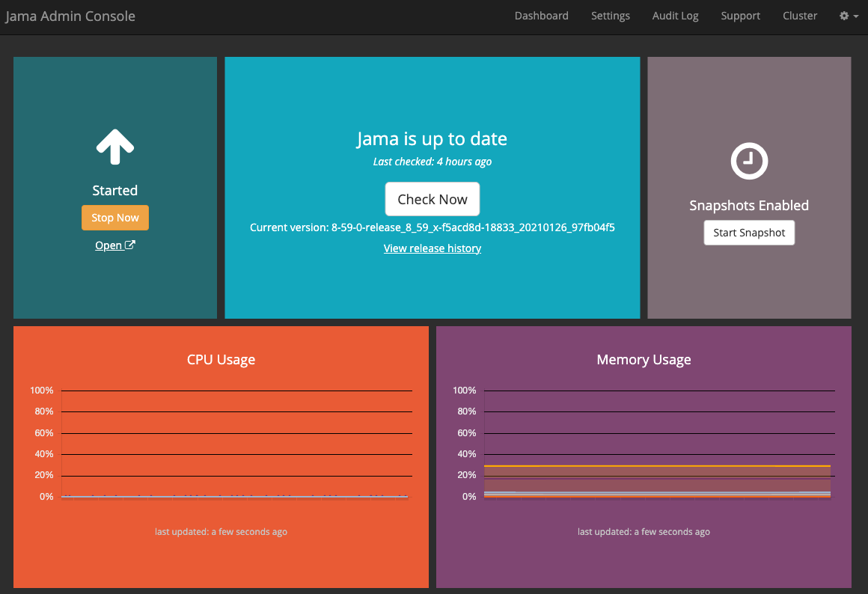This screenshot has width=868, height=594.
Task: Click the Memory Usage chart title
Action: coord(644,359)
